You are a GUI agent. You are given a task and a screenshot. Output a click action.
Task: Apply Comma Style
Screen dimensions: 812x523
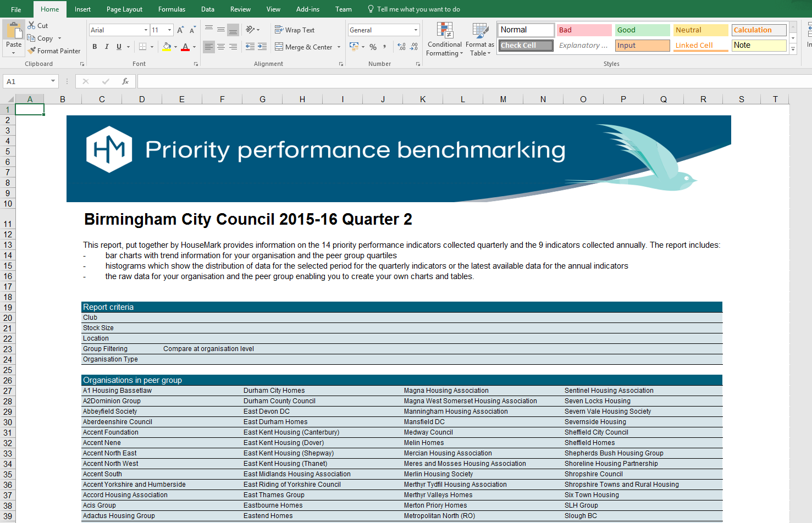(385, 47)
